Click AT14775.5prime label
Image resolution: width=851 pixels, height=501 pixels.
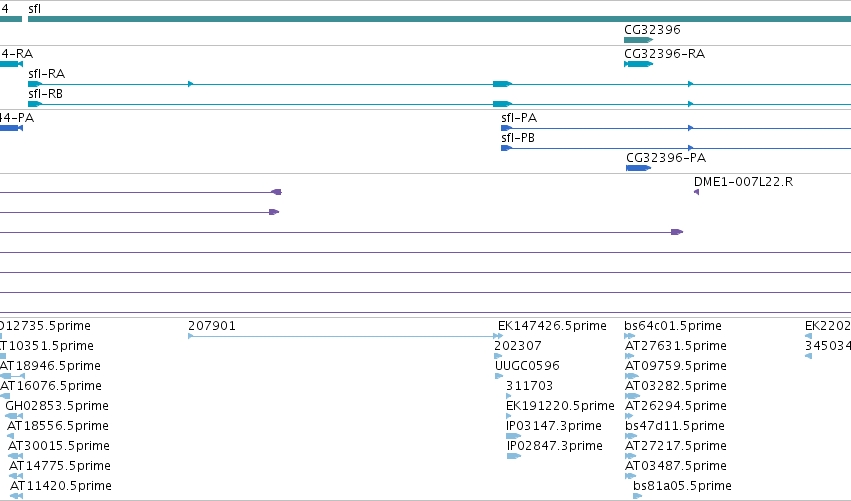[x=60, y=466]
